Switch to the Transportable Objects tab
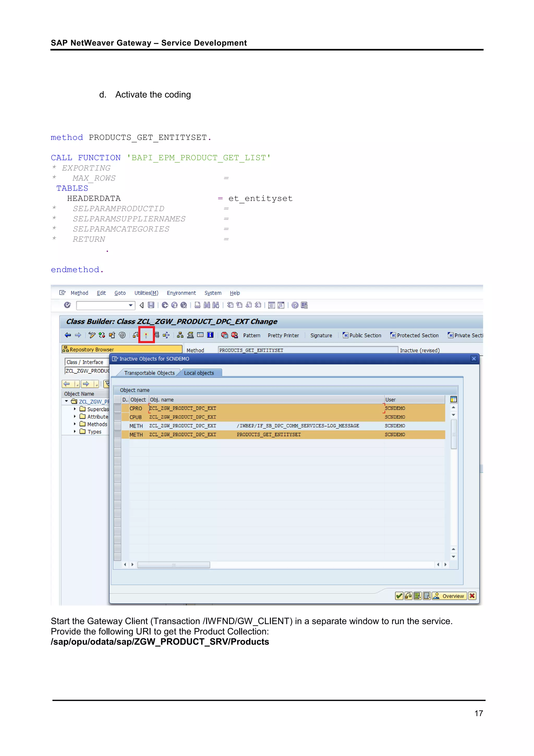Screen dimensions: 534x756 tap(149, 373)
